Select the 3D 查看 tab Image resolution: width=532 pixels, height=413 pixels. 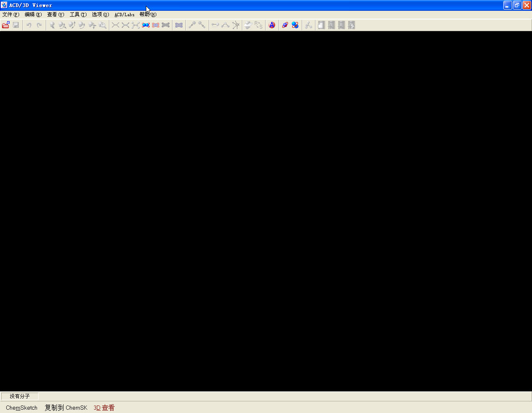point(104,408)
